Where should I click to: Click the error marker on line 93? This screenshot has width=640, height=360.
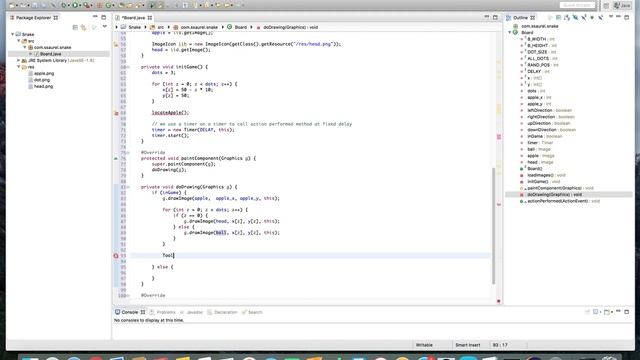coord(116,256)
